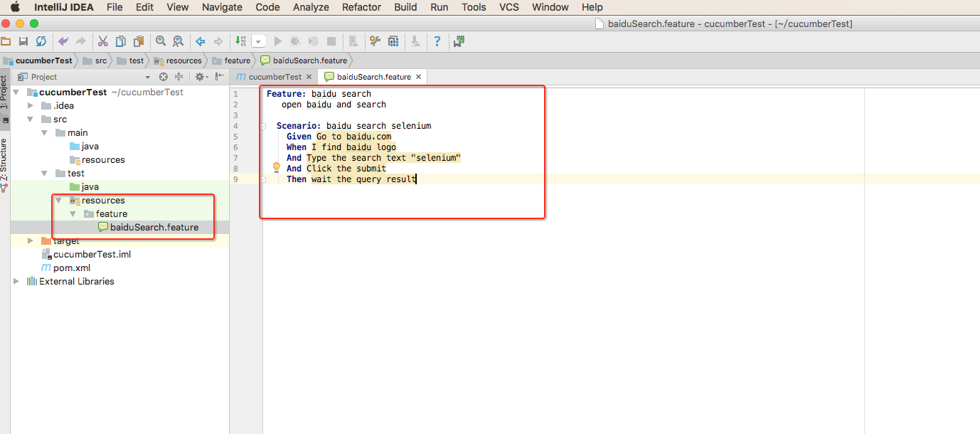Open the run configuration dropdown
The height and width of the screenshot is (434, 980).
click(x=259, y=42)
